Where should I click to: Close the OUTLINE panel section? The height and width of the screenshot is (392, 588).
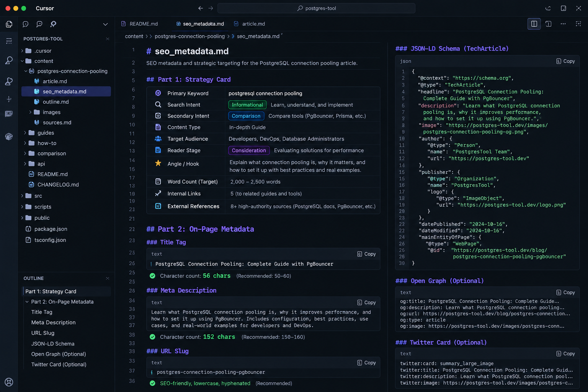point(108,278)
